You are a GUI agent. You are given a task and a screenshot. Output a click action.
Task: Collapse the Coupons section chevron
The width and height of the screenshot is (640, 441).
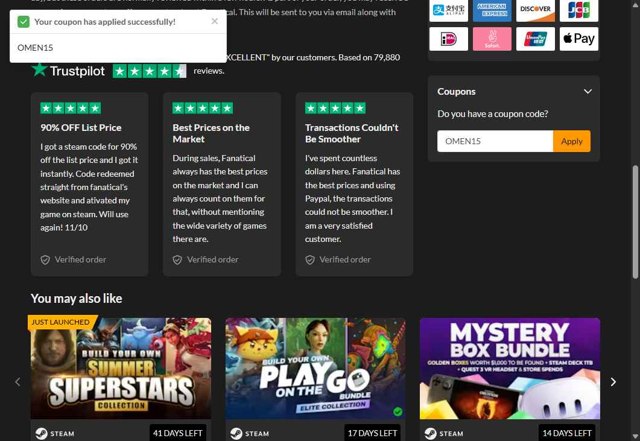[x=587, y=91]
